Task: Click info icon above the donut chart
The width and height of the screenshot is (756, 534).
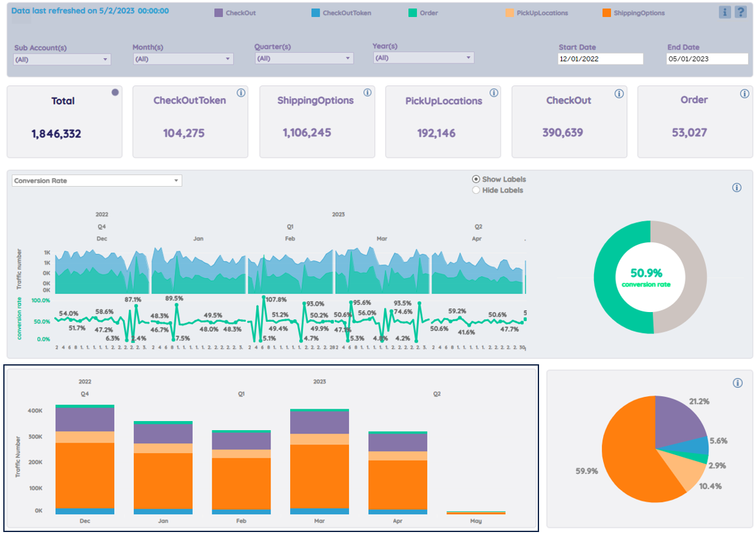Action: coord(736,187)
